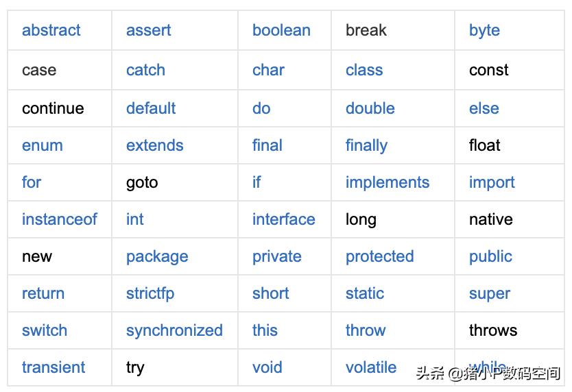Click the 'finally' keyword link
Image resolution: width=572 pixels, height=392 pixels.
[x=366, y=145]
